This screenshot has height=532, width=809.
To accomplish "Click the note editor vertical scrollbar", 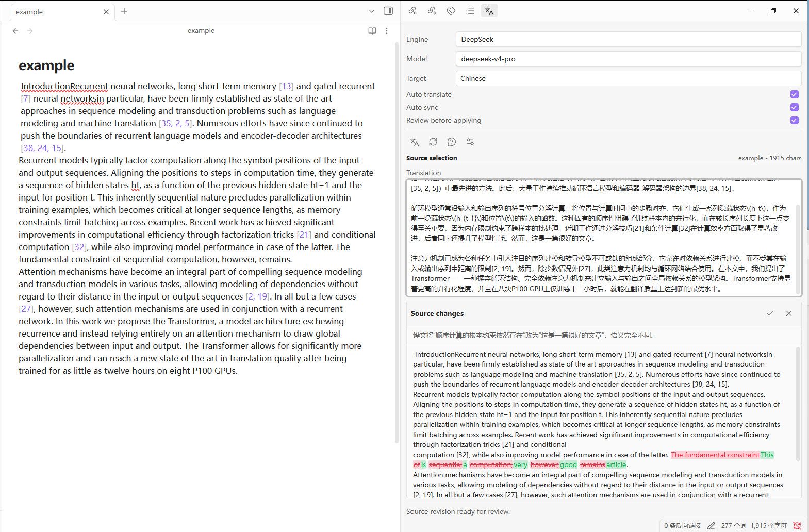I will 397,242.
